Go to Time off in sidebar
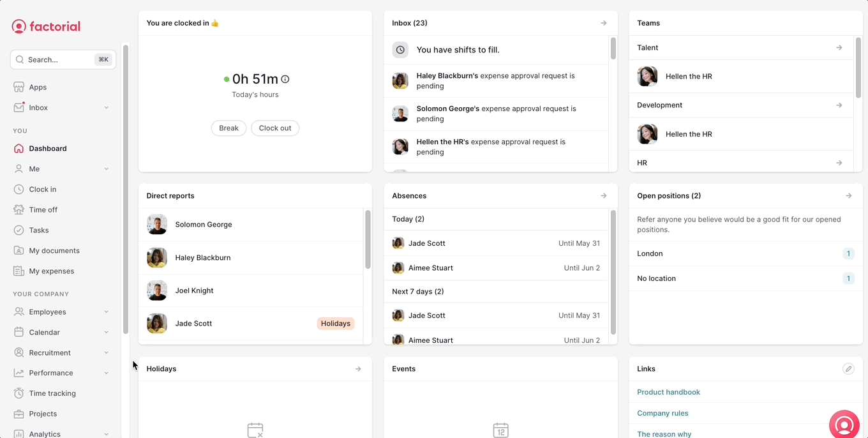The width and height of the screenshot is (868, 438). point(43,209)
